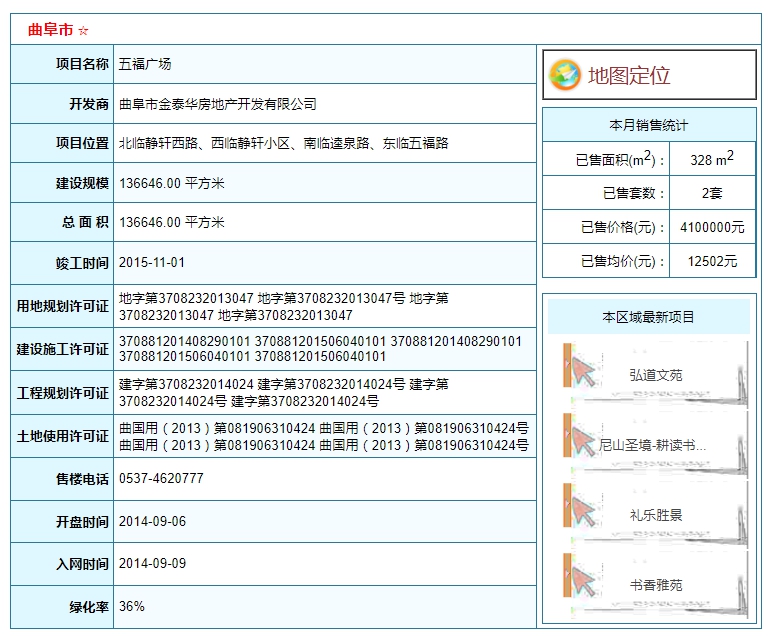Select completion date 2015-11-01

click(x=152, y=262)
